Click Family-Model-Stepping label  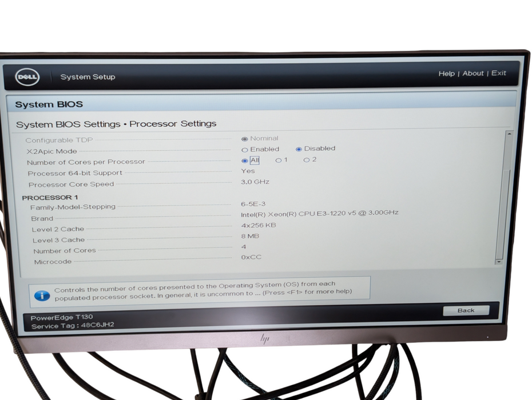tap(73, 207)
